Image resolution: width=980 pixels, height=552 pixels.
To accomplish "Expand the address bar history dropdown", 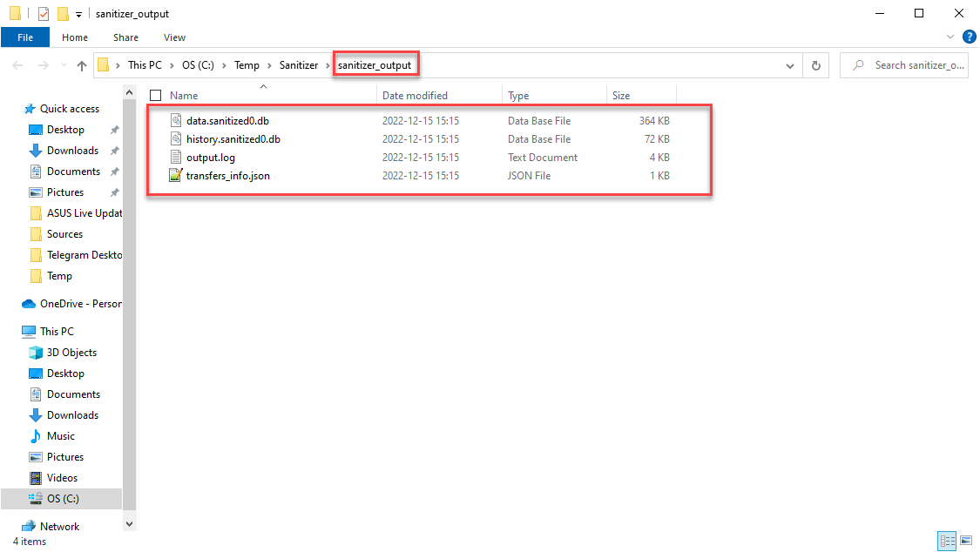I will [x=790, y=65].
